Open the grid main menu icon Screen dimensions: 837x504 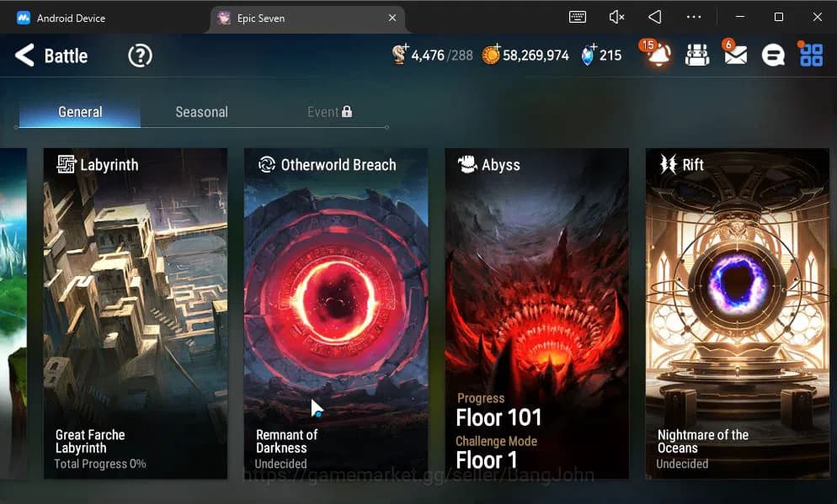811,56
